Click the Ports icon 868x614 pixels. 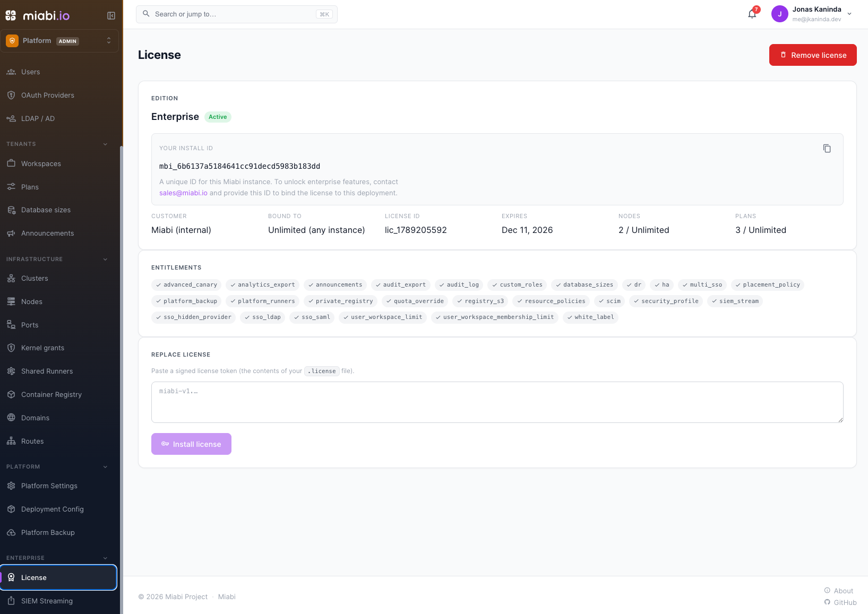pos(11,325)
